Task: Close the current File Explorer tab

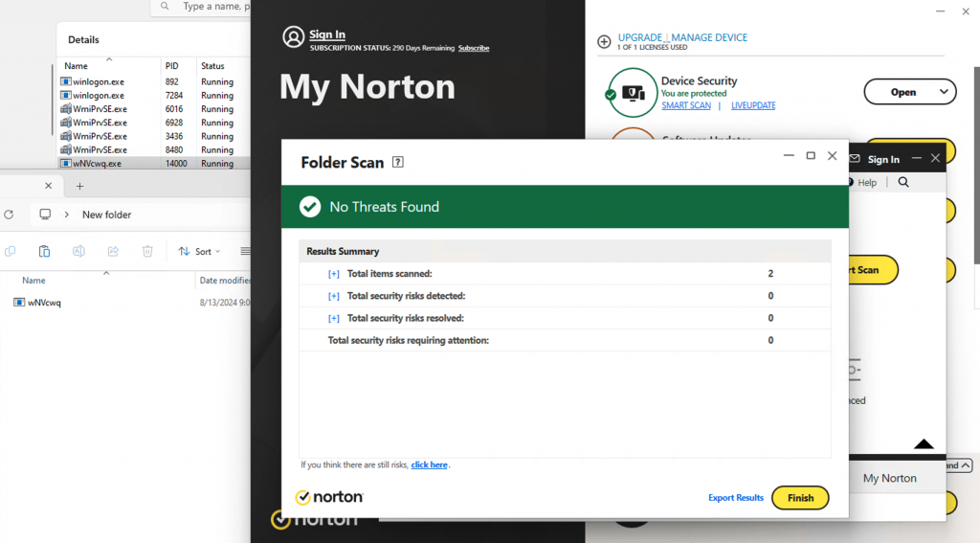Action: pos(48,186)
